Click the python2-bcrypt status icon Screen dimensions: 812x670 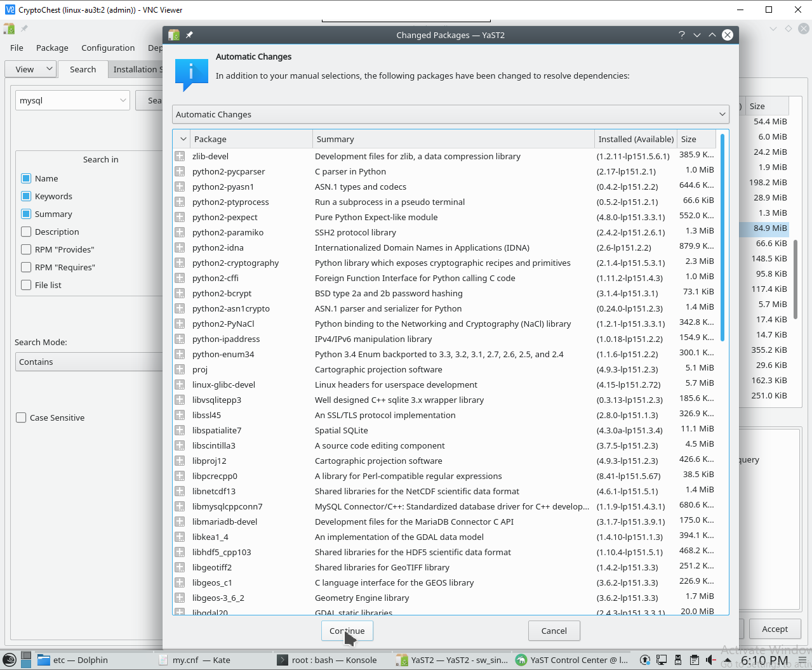pyautogui.click(x=180, y=293)
